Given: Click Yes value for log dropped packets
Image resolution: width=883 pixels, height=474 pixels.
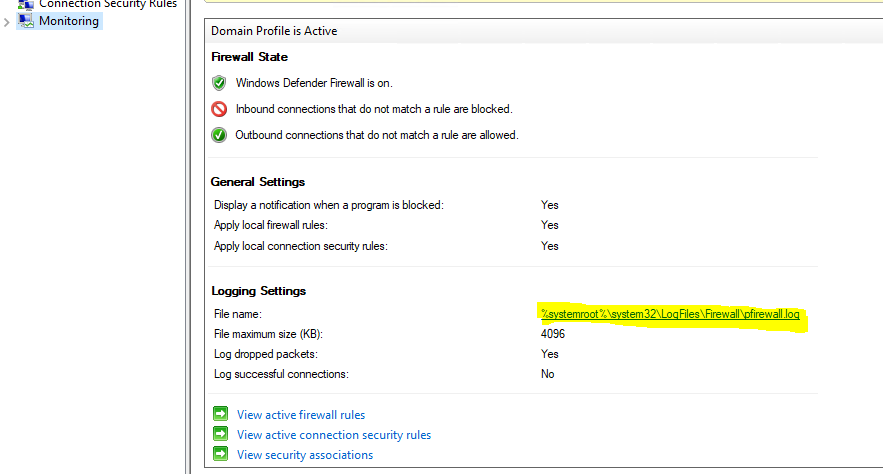Looking at the screenshot, I should (550, 354).
